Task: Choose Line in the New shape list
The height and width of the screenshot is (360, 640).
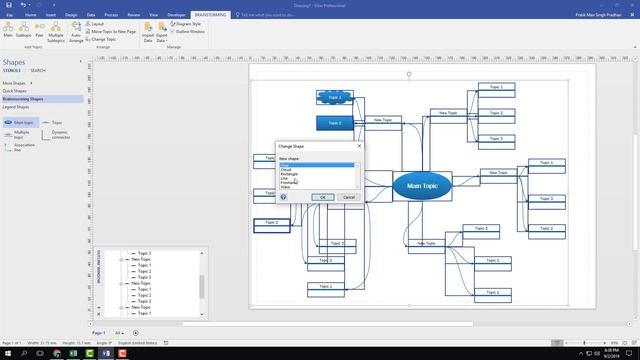Action: pyautogui.click(x=284, y=178)
